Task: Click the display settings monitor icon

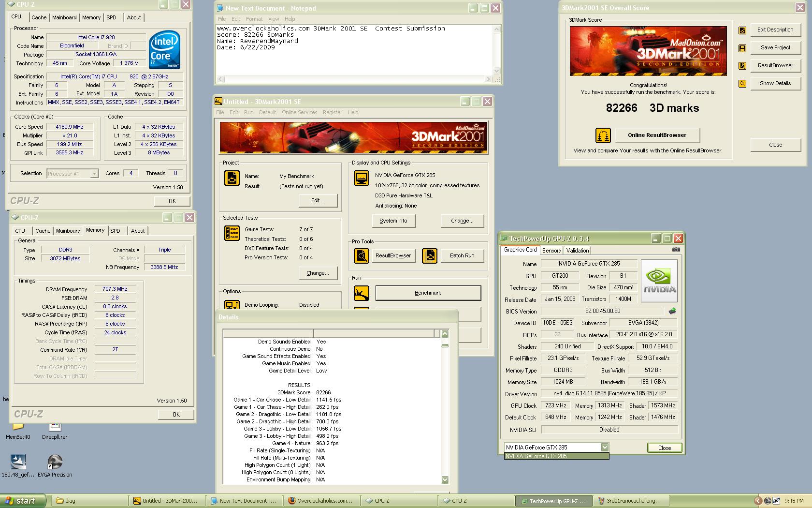Action: (x=362, y=178)
